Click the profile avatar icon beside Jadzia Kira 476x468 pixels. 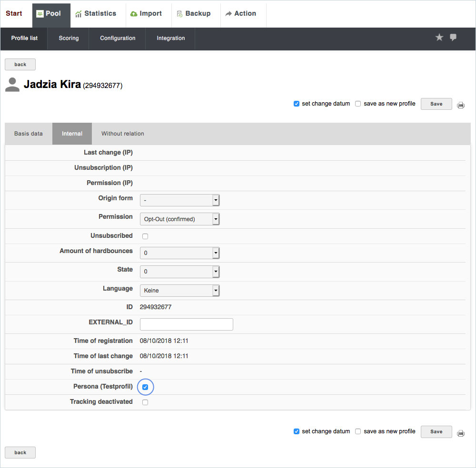(x=12, y=85)
